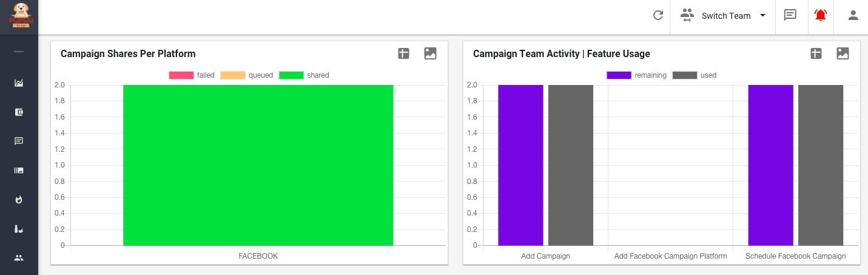Toggle the shared series in legend
This screenshot has height=275, width=868.
(304, 75)
